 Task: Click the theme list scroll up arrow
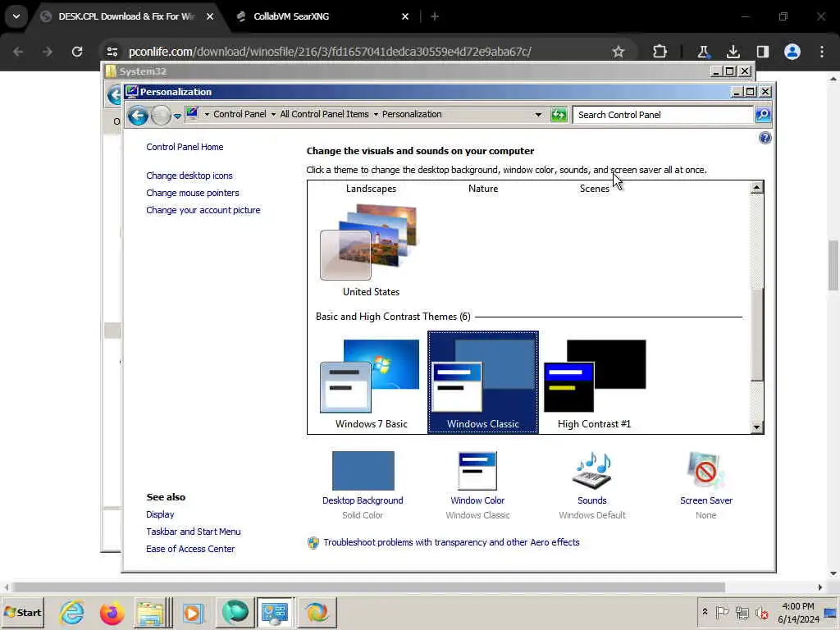click(x=756, y=188)
